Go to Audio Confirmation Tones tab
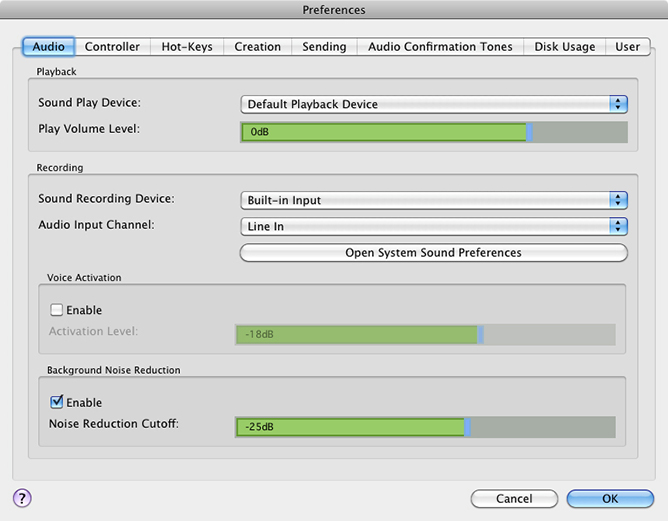This screenshot has height=521, width=668. point(440,47)
